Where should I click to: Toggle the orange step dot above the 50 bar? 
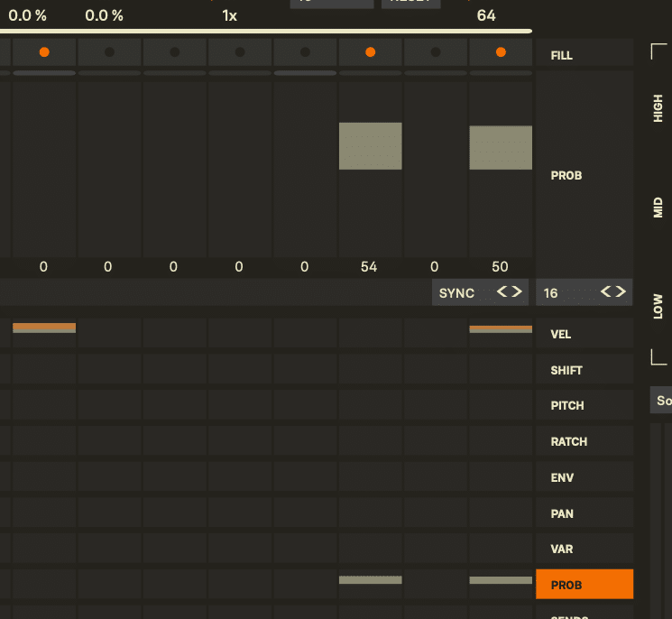point(501,53)
